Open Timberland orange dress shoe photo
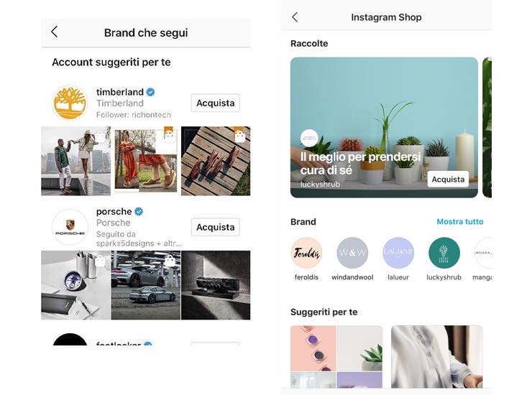 146,161
